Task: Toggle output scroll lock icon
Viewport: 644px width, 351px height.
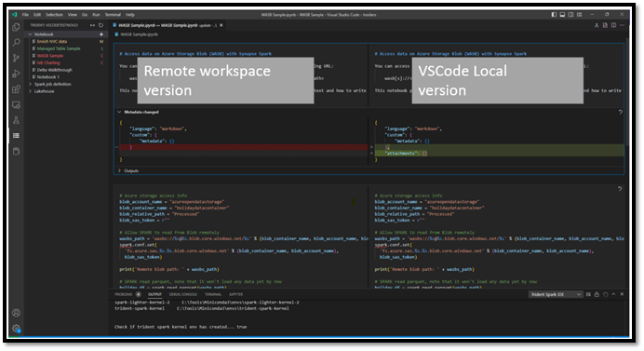Action: 597,294
